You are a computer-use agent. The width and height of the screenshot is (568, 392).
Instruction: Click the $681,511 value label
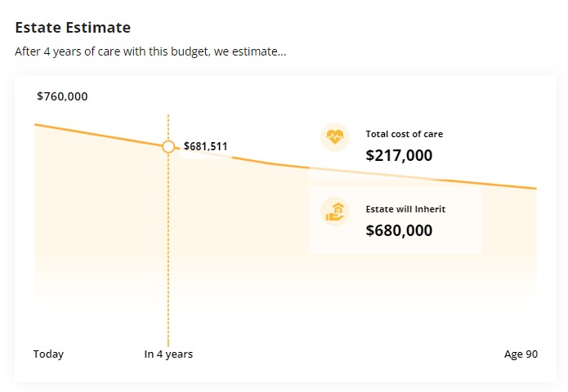coord(205,147)
